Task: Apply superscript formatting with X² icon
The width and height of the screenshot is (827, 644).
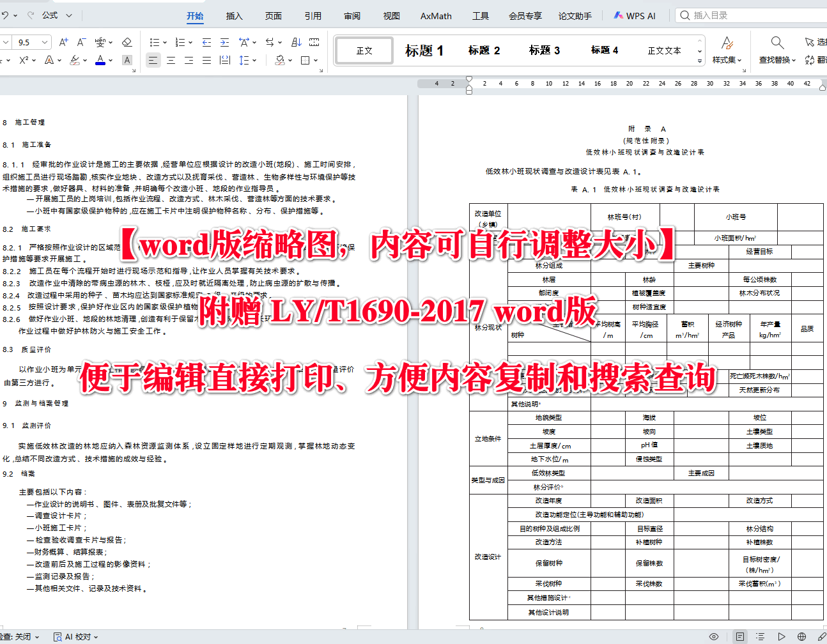Action: [x=24, y=59]
